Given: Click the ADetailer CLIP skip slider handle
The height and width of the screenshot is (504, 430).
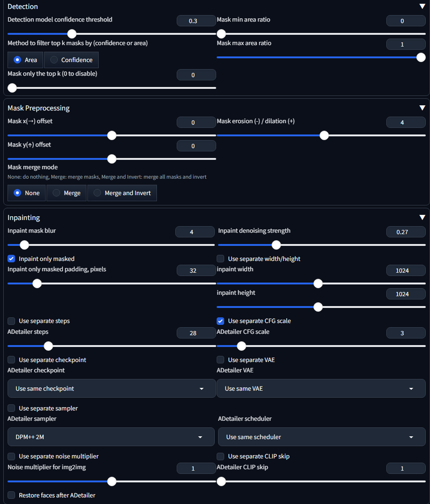Looking at the screenshot, I should coord(221,481).
